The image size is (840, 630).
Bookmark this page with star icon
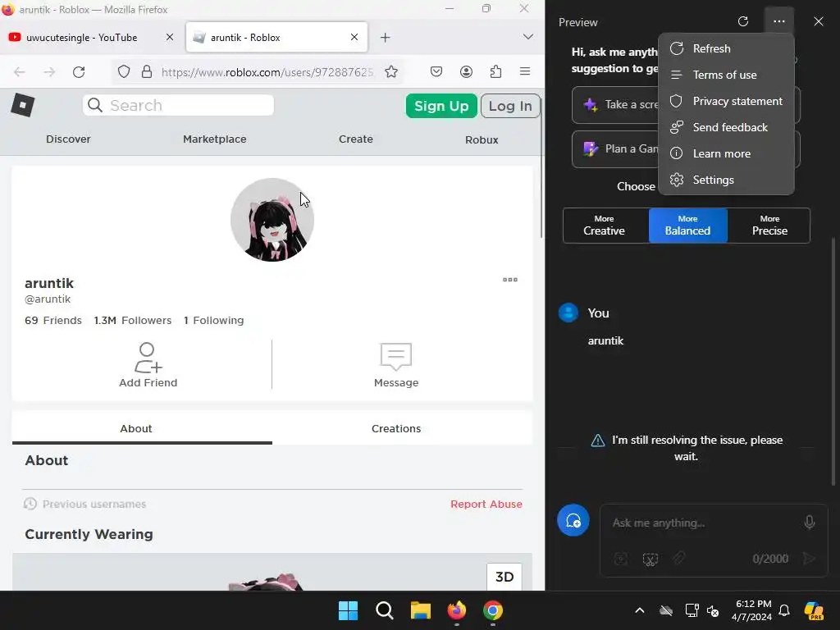tap(391, 72)
